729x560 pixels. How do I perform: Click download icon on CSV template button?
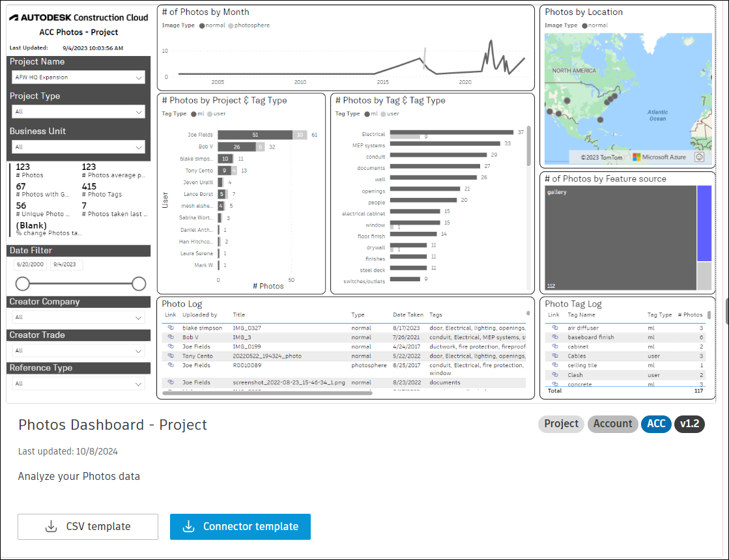click(x=51, y=527)
